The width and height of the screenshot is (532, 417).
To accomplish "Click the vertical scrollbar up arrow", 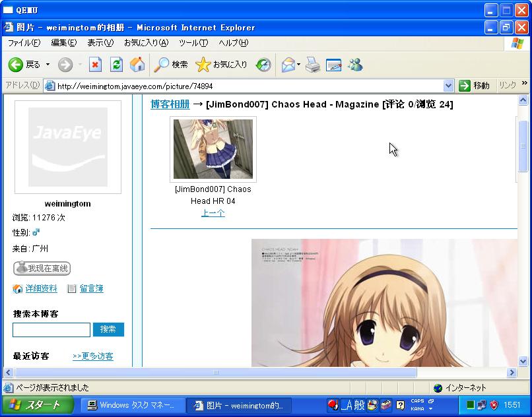I will point(523,100).
